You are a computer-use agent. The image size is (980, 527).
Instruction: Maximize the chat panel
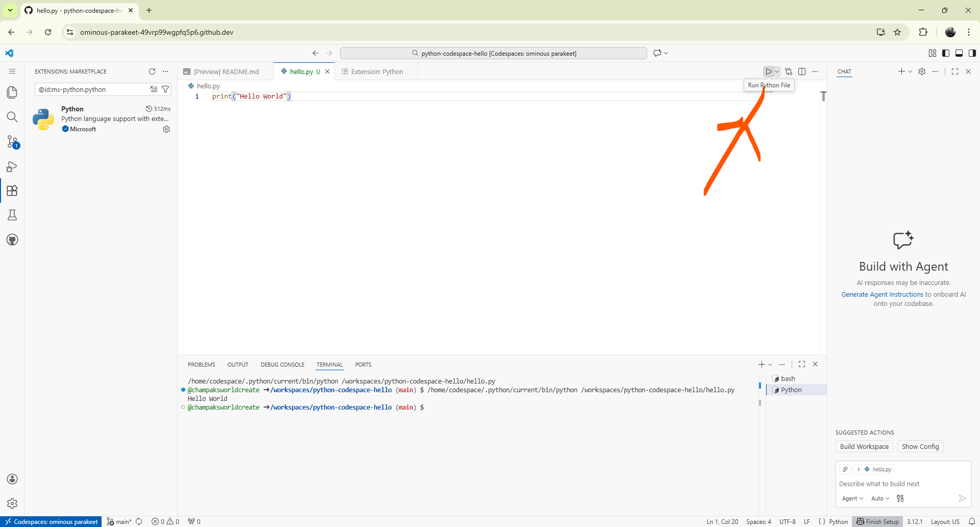tap(955, 71)
